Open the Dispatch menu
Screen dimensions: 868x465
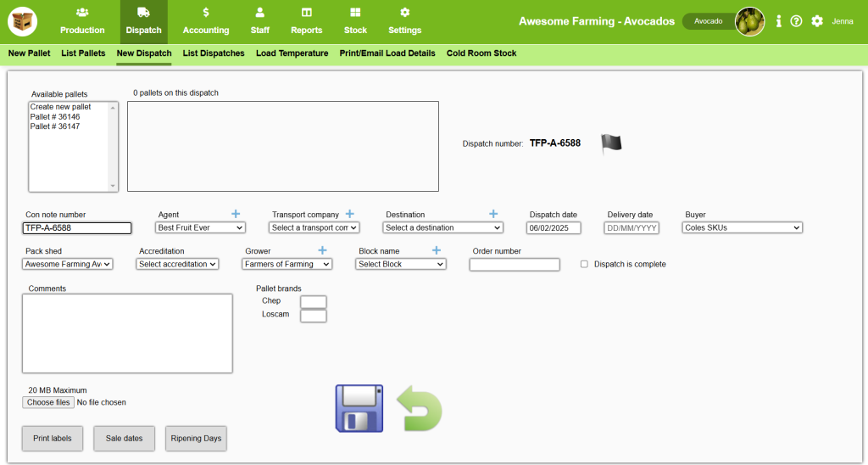coord(143,22)
